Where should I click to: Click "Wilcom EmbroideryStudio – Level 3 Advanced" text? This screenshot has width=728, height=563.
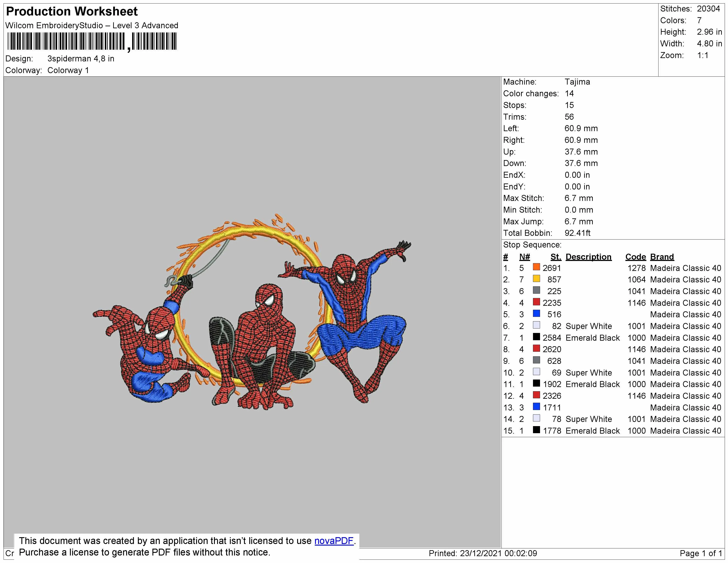[92, 25]
